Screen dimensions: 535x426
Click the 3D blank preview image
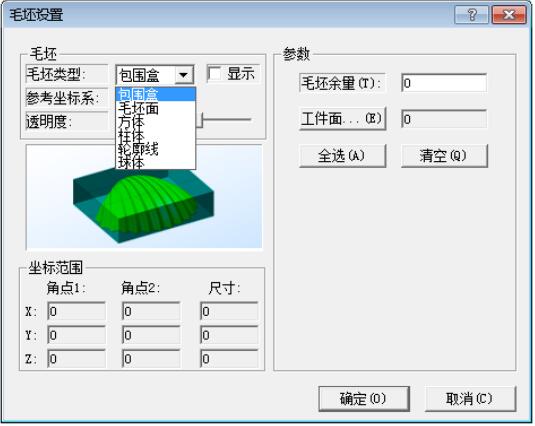144,196
